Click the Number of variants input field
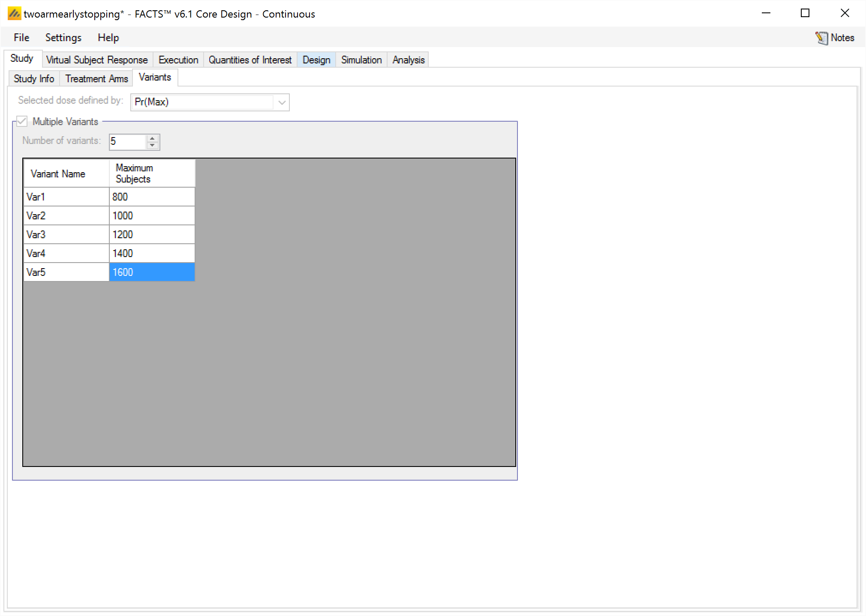Image resolution: width=866 pixels, height=616 pixels. 128,142
